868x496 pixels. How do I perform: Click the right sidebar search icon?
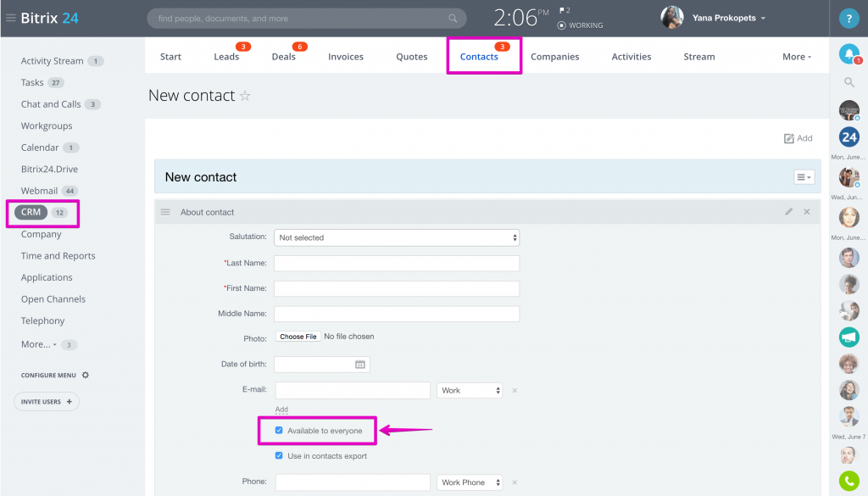pos(849,82)
